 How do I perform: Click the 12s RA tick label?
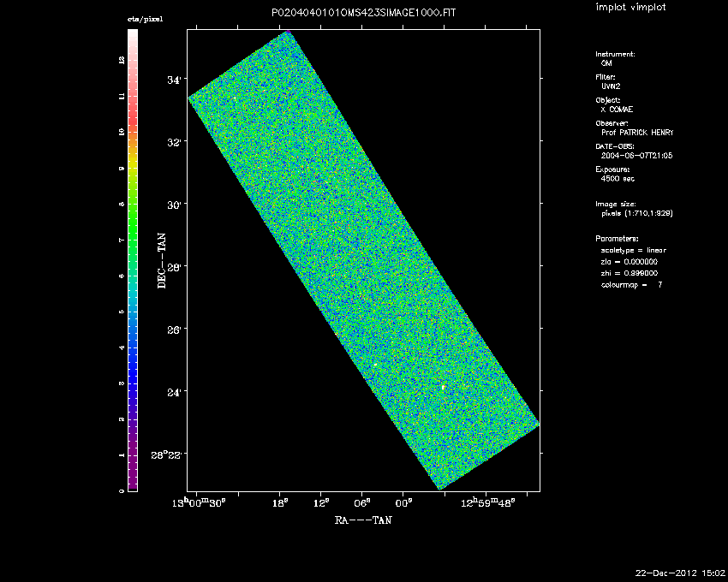(x=321, y=502)
